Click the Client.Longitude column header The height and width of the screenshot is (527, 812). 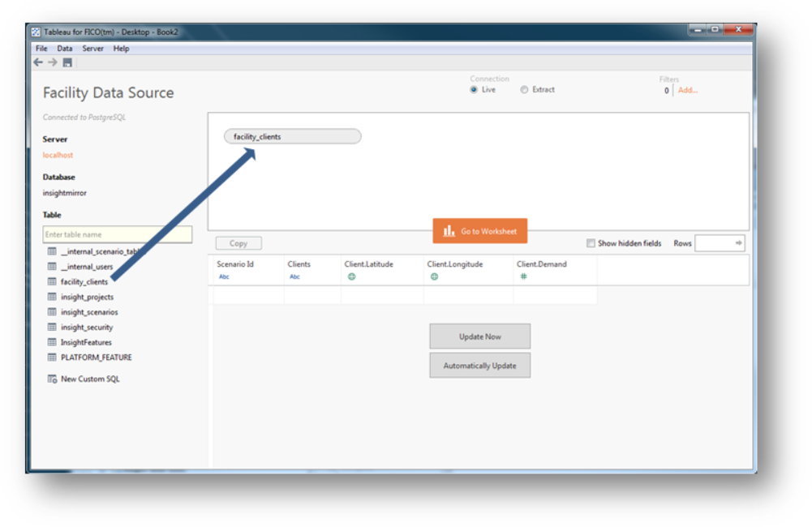[x=455, y=264]
